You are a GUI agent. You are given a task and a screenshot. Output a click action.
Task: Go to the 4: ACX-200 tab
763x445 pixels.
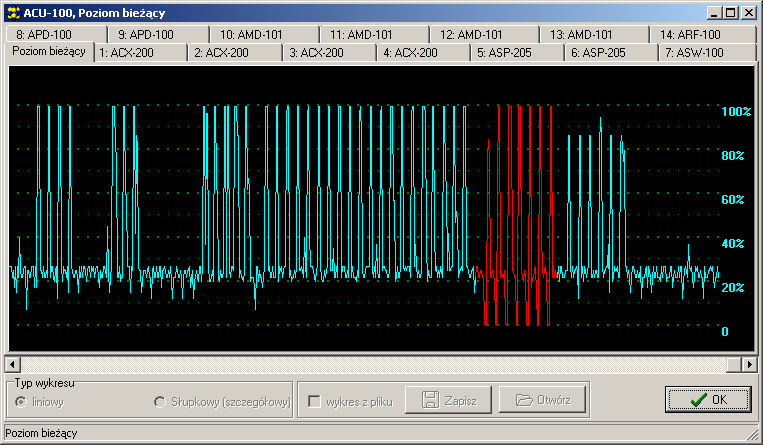[x=424, y=53]
